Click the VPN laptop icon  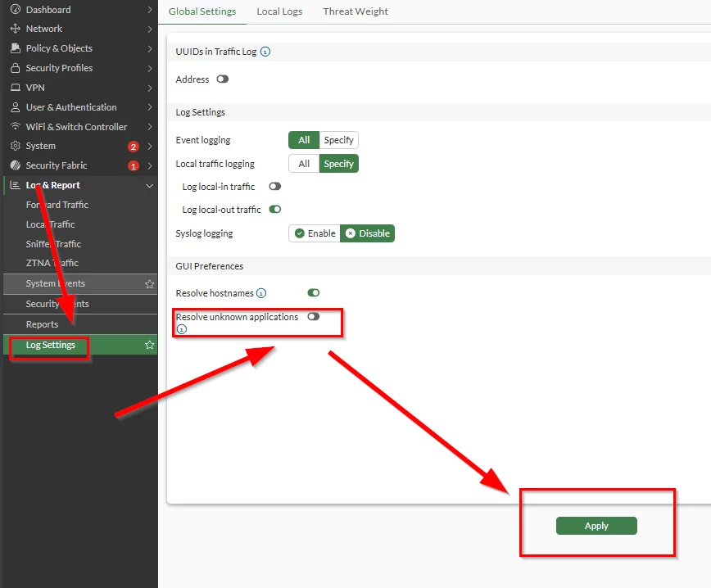(x=15, y=88)
